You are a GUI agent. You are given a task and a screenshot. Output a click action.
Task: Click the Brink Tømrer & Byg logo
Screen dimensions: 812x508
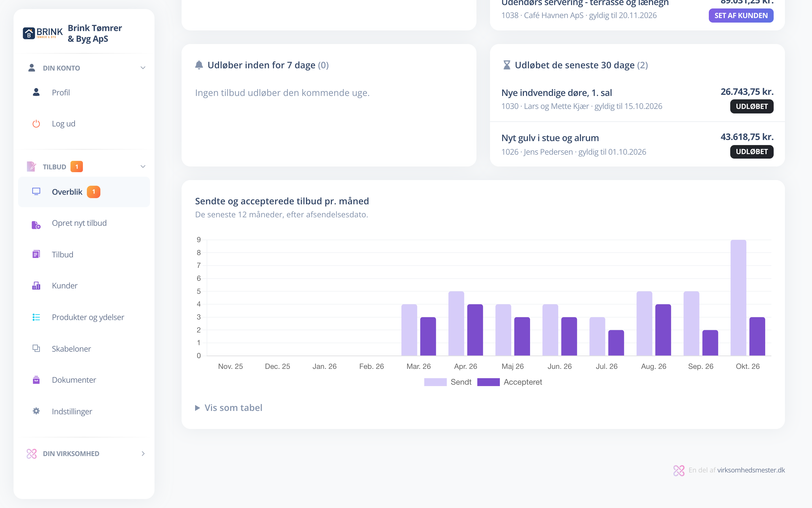[43, 33]
